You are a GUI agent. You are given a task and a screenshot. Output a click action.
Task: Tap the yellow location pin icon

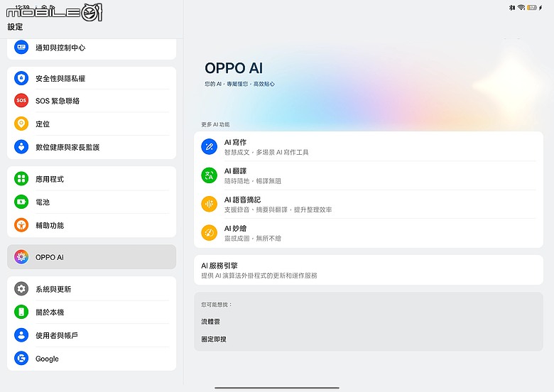point(21,124)
